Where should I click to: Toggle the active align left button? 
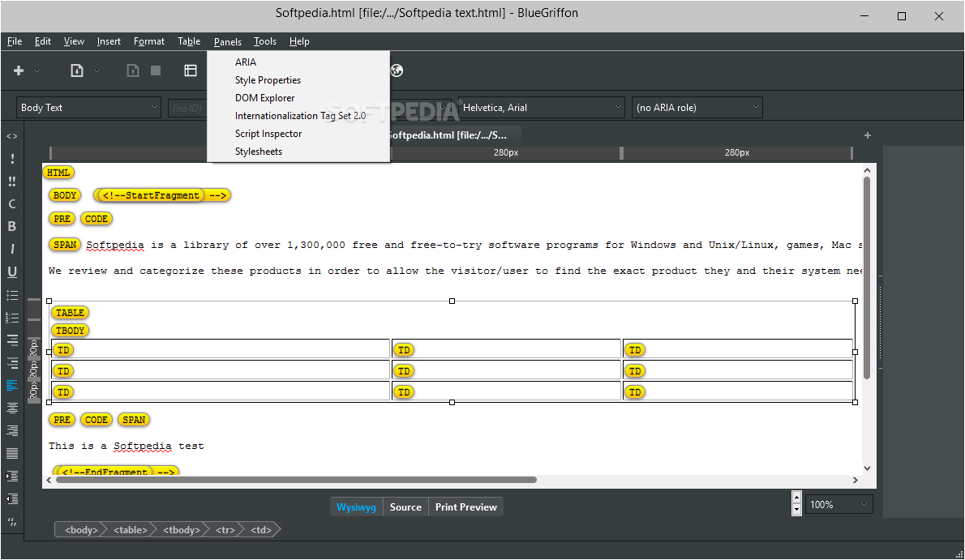(x=11, y=385)
